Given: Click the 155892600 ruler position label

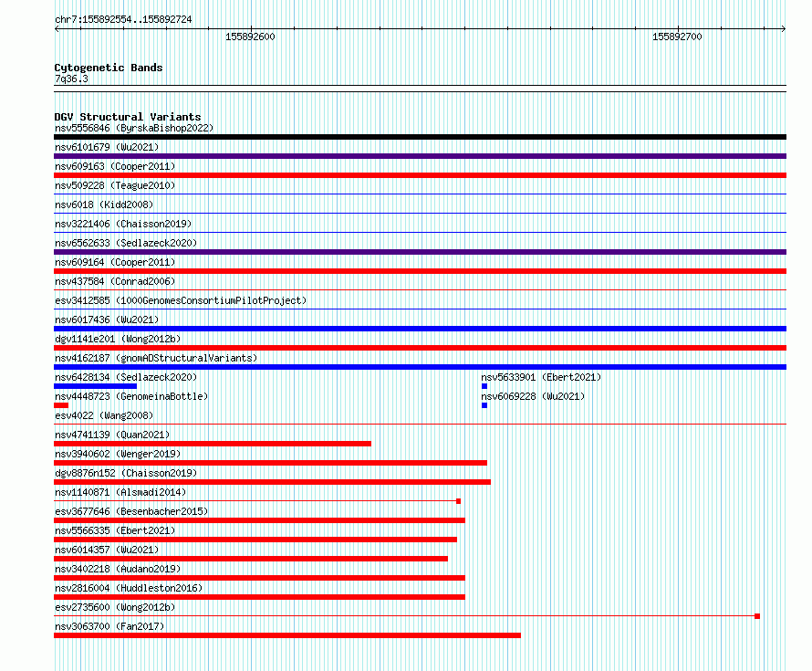Looking at the screenshot, I should [x=250, y=37].
